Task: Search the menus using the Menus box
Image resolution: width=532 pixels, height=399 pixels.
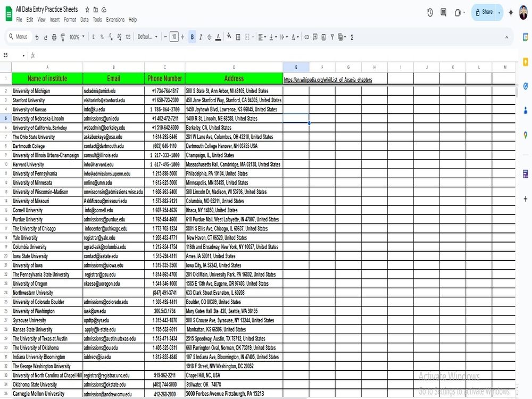Action: 19,37
